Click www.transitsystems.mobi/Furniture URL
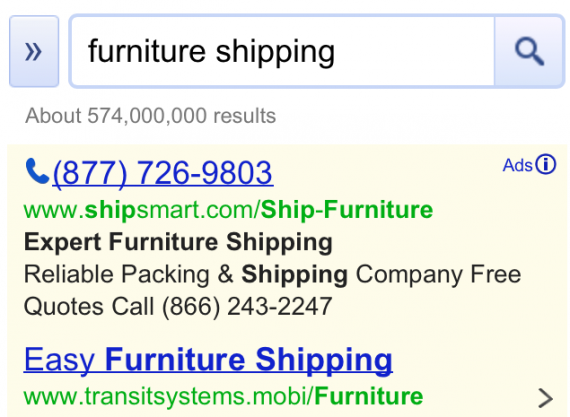Screen dimensions: 570x417 224,396
